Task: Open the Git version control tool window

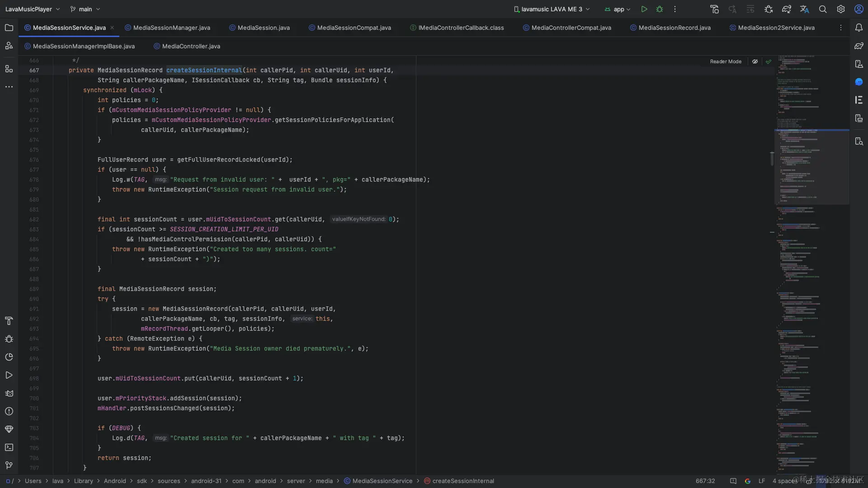Action: point(9,465)
